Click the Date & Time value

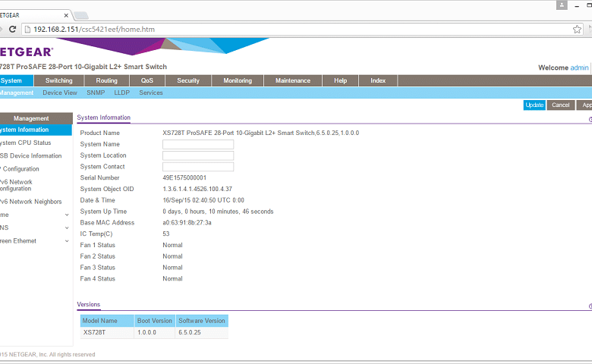point(203,200)
